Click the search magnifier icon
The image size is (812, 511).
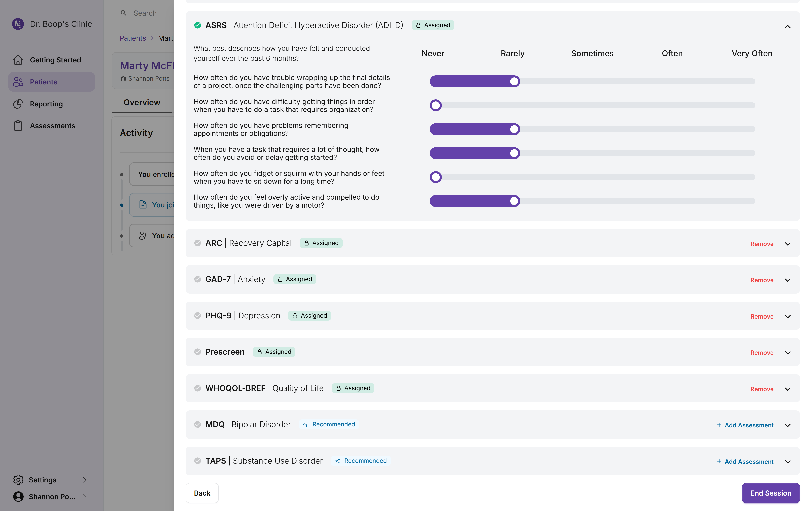(x=123, y=13)
